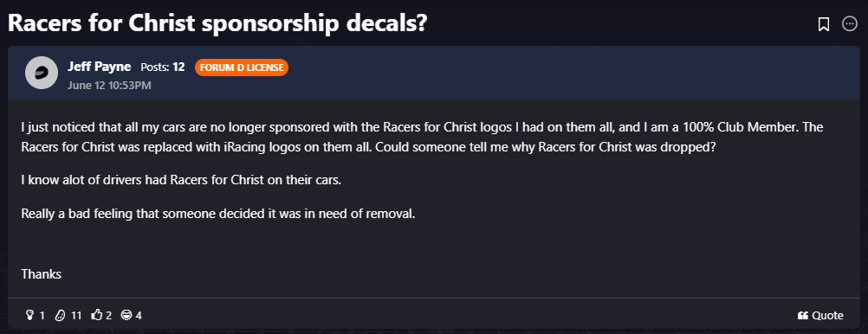Screen dimensions: 868x334
Task: Click Jeff Payne's avatar image
Action: pyautogui.click(x=42, y=73)
